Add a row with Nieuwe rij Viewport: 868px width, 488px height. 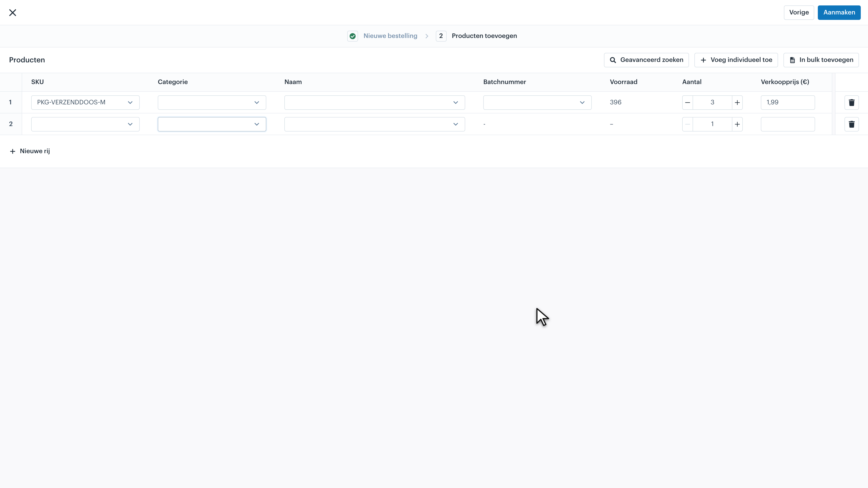point(30,151)
